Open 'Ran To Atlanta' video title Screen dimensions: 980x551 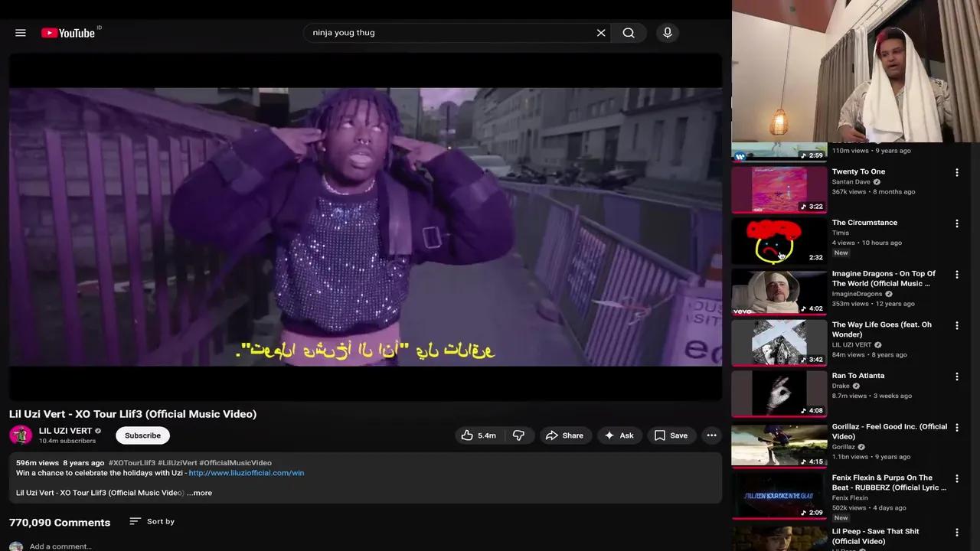858,376
